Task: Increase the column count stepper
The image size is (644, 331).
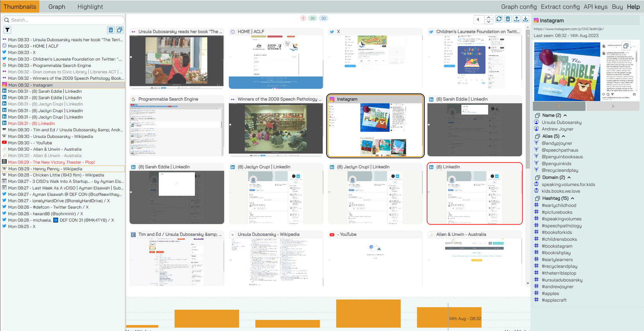Action: pyautogui.click(x=488, y=17)
